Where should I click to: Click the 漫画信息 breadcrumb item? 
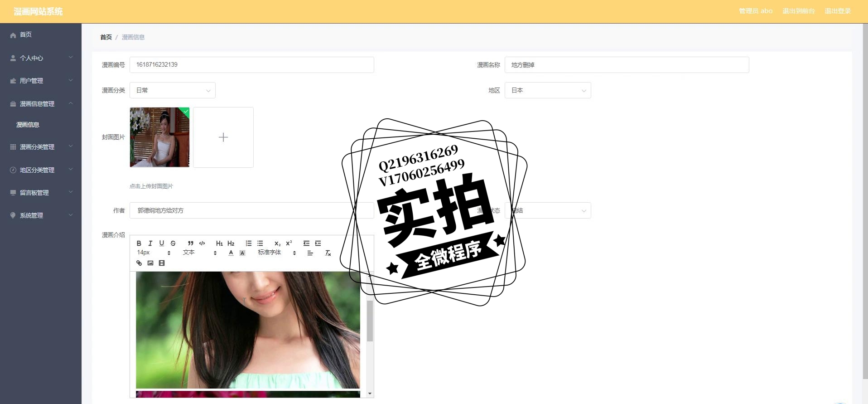coord(133,37)
